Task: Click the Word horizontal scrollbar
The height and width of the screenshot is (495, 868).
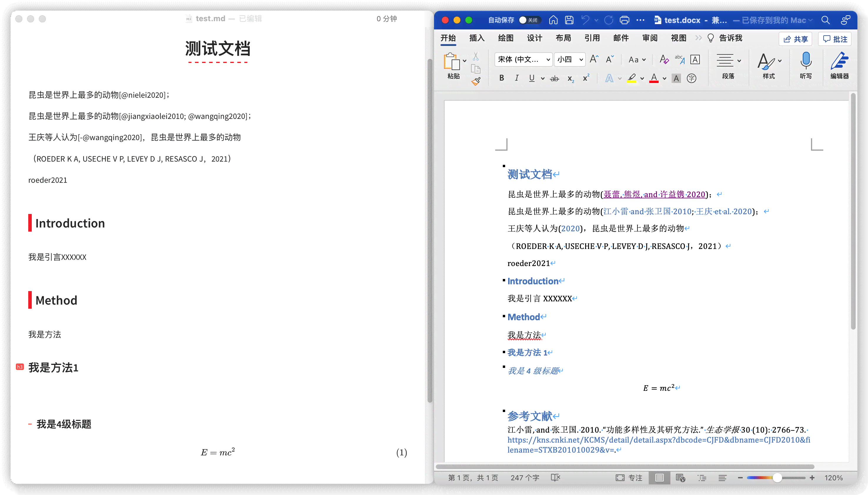Action: 625,466
